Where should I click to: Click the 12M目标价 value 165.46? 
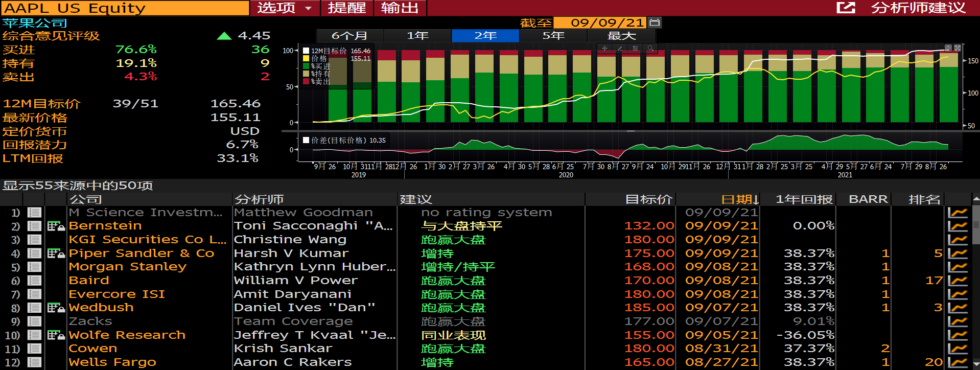(x=236, y=104)
